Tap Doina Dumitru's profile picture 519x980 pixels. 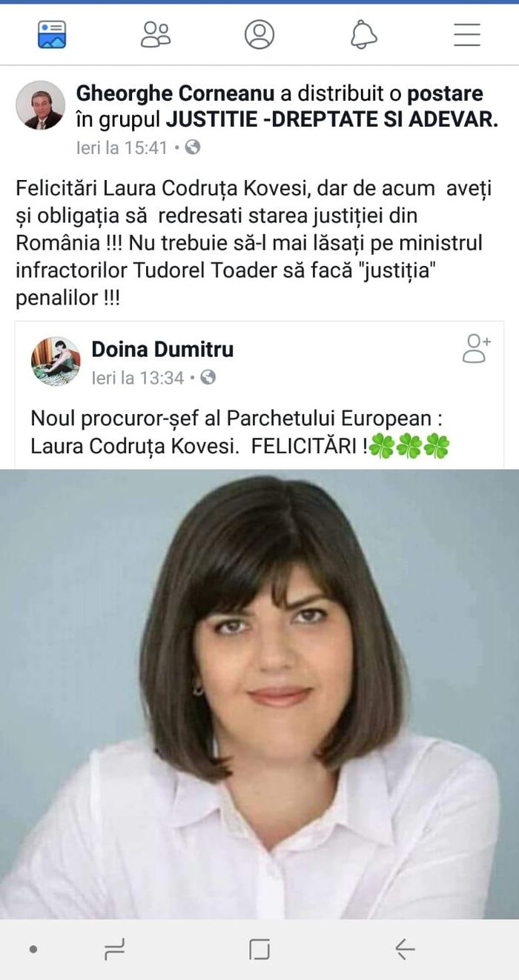pyautogui.click(x=56, y=361)
